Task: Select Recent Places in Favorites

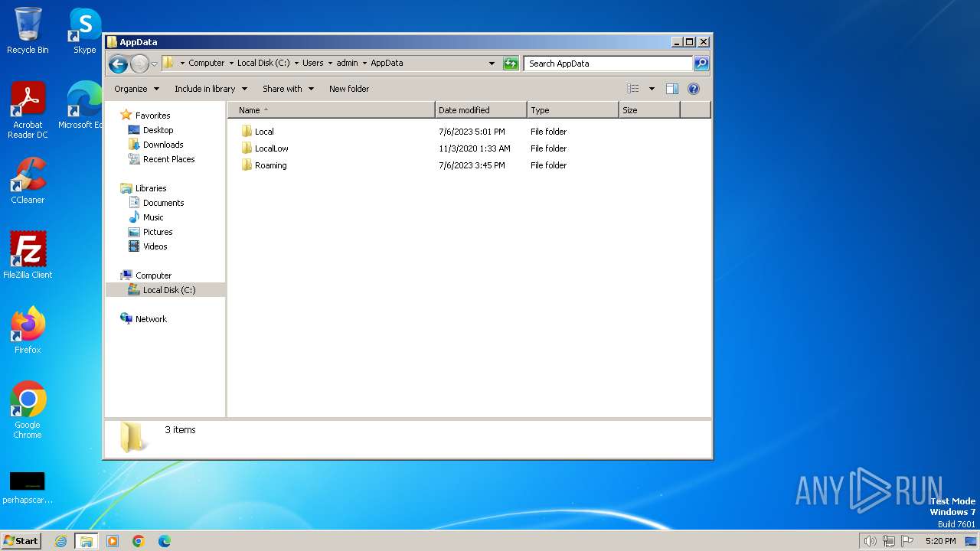Action: [168, 159]
